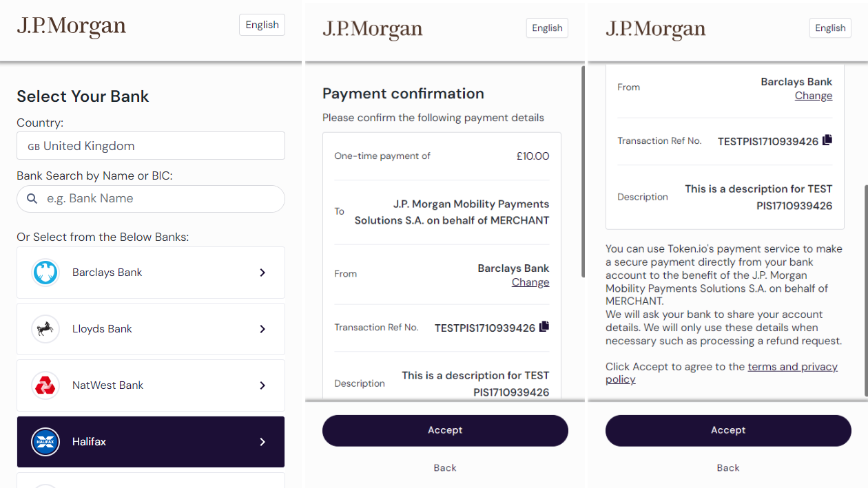This screenshot has height=488, width=868.
Task: Copy Transaction Ref No. above the Token.io text
Action: (x=827, y=140)
